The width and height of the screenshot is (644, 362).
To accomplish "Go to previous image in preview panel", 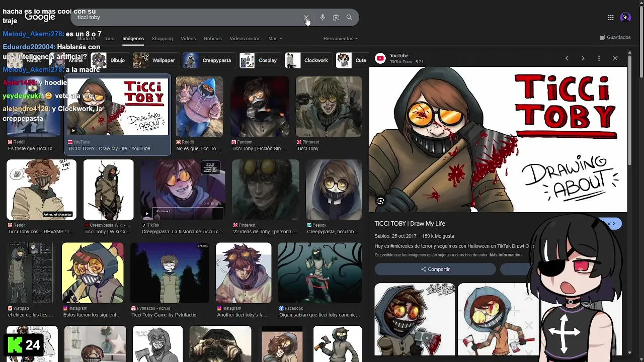I will pos(567,58).
